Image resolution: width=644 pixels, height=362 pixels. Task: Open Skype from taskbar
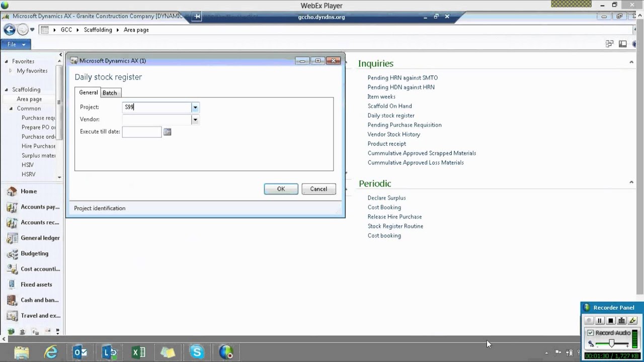pos(197,352)
